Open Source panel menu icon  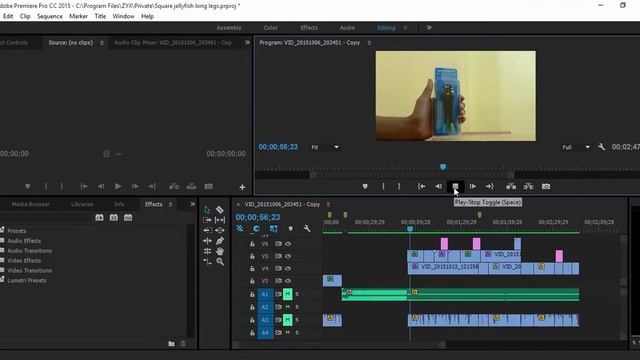pyautogui.click(x=102, y=43)
